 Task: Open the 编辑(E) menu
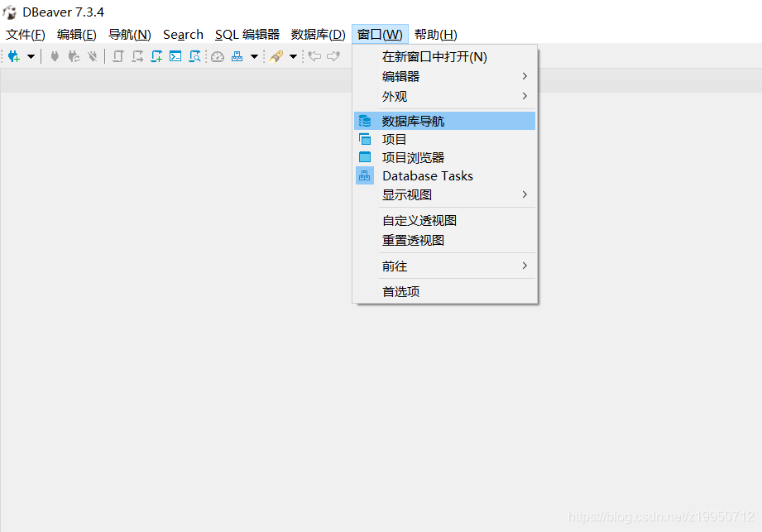tap(76, 35)
